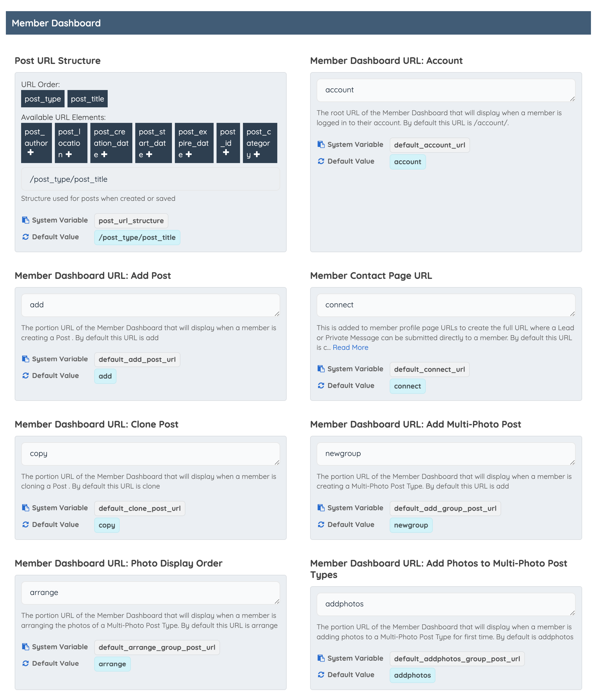Focus the Add Post URL field
593x700 pixels.
tap(150, 305)
